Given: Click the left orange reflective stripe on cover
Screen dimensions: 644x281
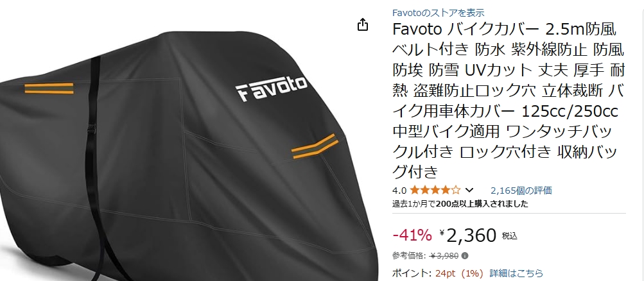Looking at the screenshot, I should point(49,88).
